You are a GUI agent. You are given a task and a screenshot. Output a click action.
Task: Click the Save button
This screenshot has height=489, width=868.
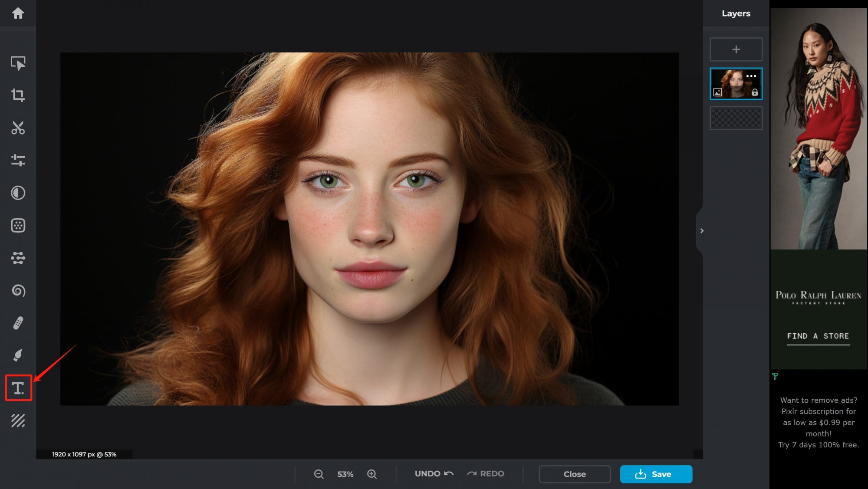click(x=656, y=474)
